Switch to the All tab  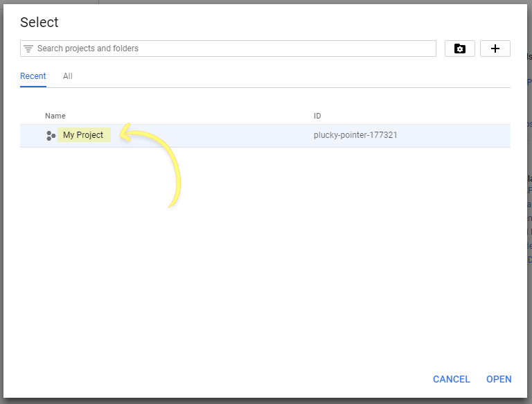pyautogui.click(x=68, y=76)
